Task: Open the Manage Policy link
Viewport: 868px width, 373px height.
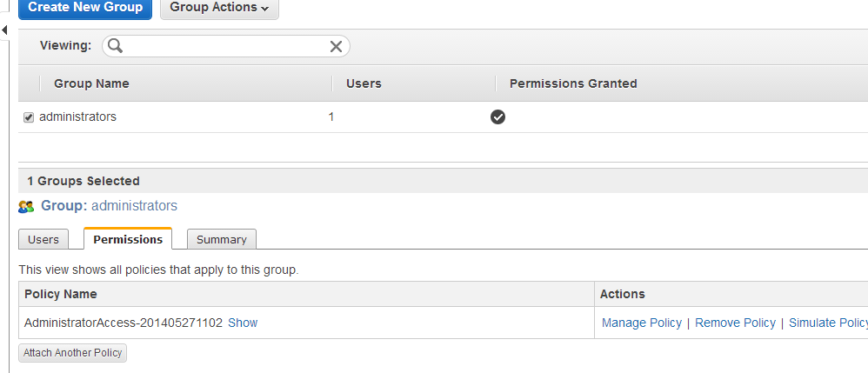Action: [x=642, y=323]
